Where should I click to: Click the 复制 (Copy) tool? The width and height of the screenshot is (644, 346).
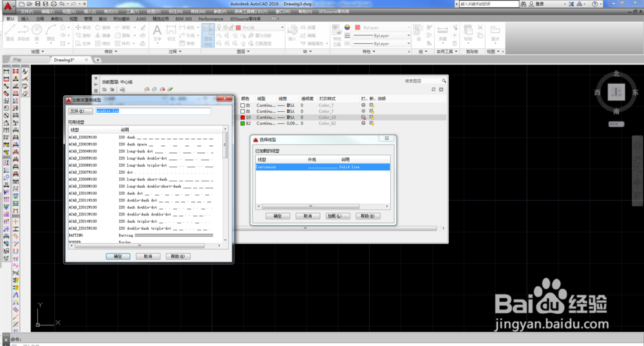(83, 35)
